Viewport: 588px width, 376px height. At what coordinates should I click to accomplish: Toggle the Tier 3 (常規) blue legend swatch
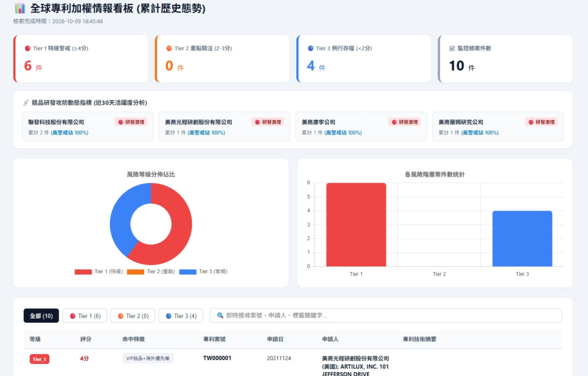pos(188,272)
